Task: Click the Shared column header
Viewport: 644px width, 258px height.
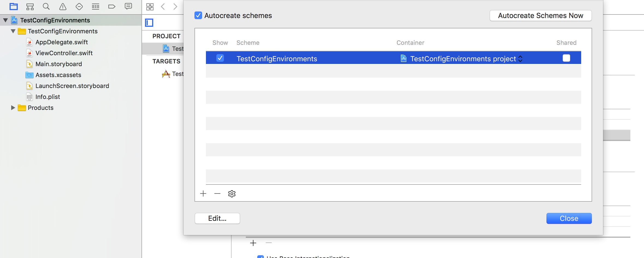Action: point(566,43)
